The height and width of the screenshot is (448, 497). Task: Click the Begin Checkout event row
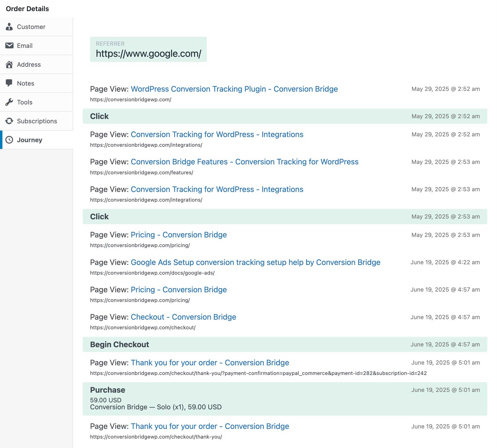pyautogui.click(x=285, y=344)
